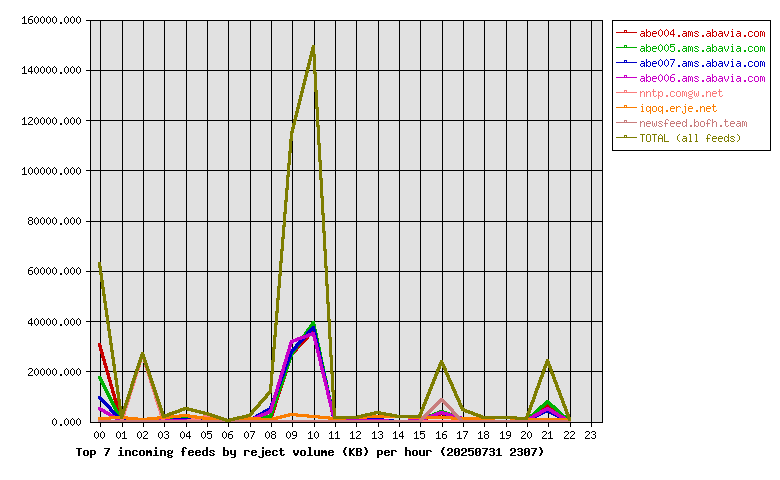This screenshot has width=780, height=480.
Task: Click the TOTAL line peak at hour 10
Action: tap(313, 47)
